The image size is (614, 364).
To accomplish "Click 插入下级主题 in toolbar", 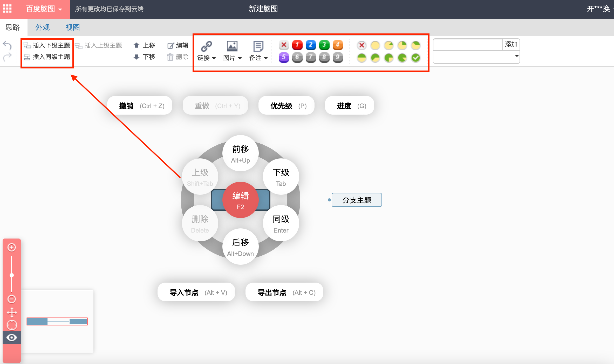I will click(x=47, y=45).
